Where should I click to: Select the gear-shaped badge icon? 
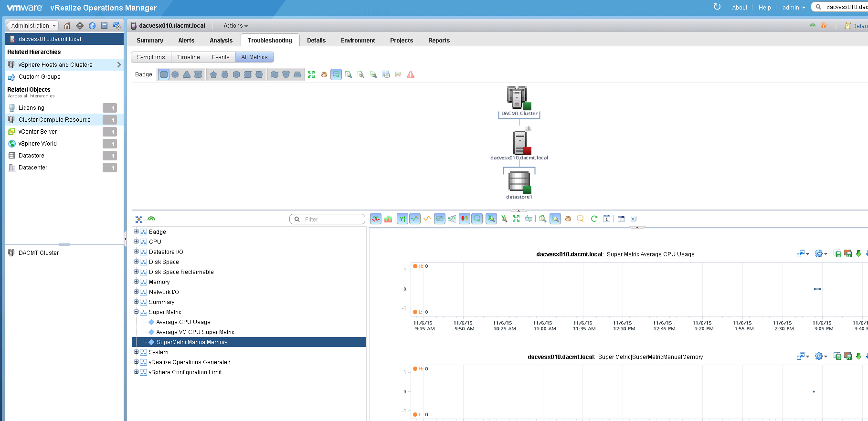pyautogui.click(x=175, y=74)
